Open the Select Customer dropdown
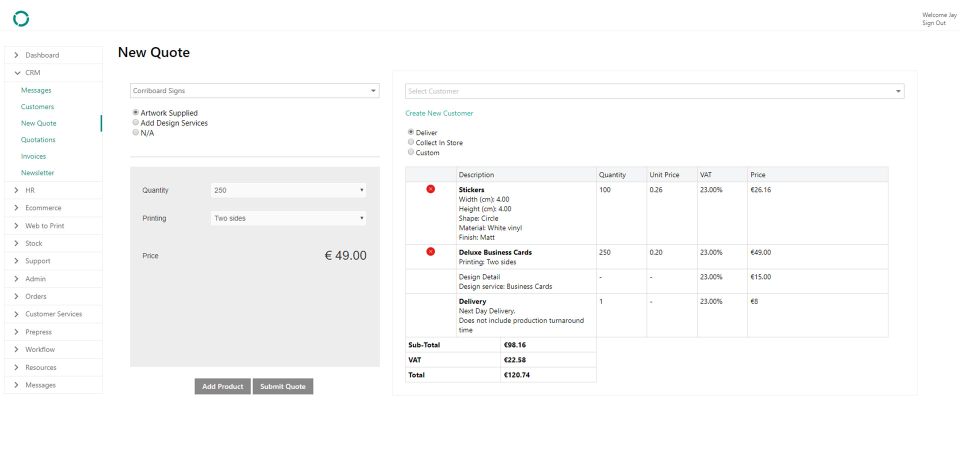Image resolution: width=960 pixels, height=475 pixels. [x=654, y=91]
